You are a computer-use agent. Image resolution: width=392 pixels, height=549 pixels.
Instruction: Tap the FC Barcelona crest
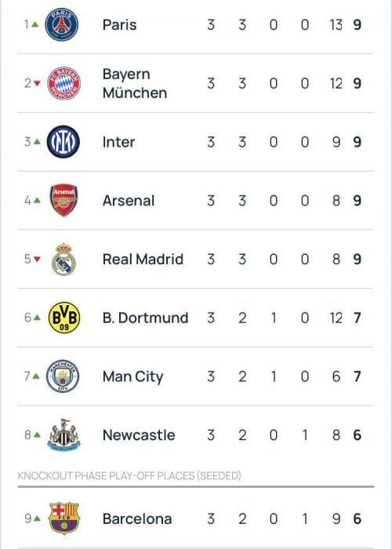pos(64,518)
